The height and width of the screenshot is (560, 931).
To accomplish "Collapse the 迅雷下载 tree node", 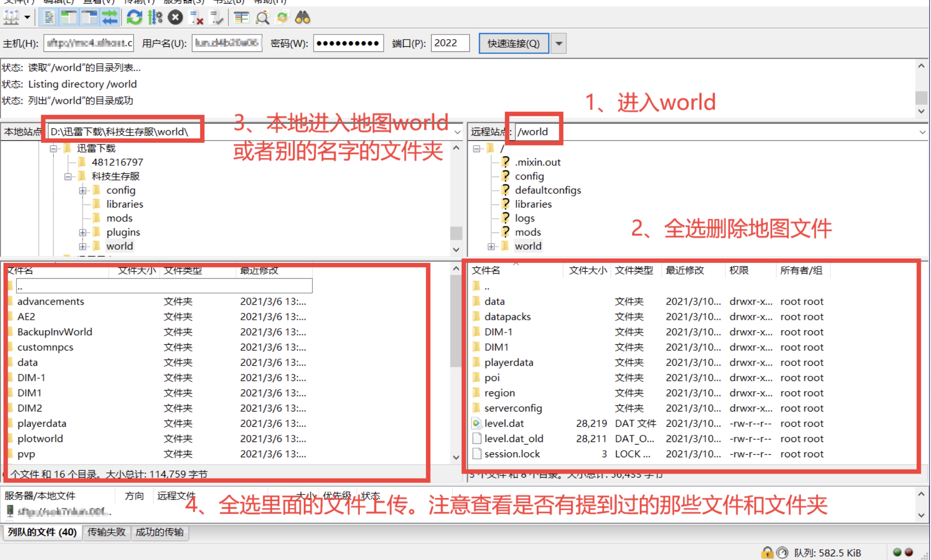I will tap(53, 149).
